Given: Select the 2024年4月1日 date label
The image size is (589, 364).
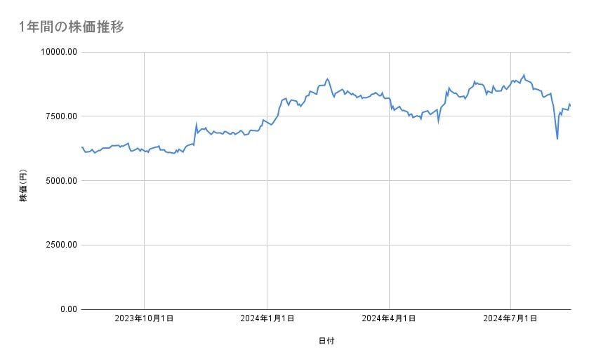Looking at the screenshot, I should click(x=388, y=318).
